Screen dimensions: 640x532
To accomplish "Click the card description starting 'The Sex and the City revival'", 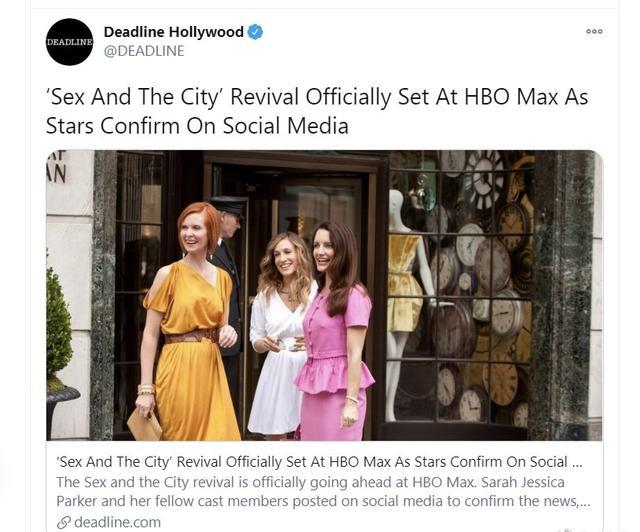I will pyautogui.click(x=323, y=492).
